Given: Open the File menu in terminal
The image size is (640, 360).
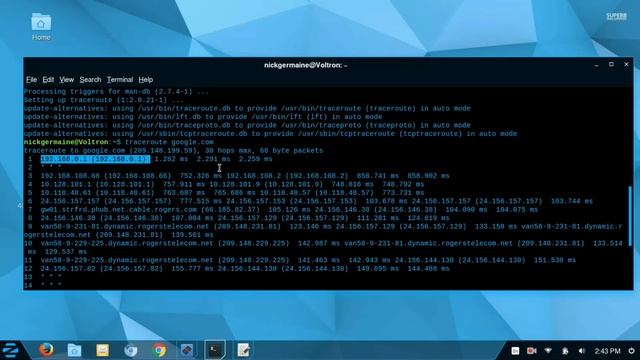Looking at the screenshot, I should point(31,80).
